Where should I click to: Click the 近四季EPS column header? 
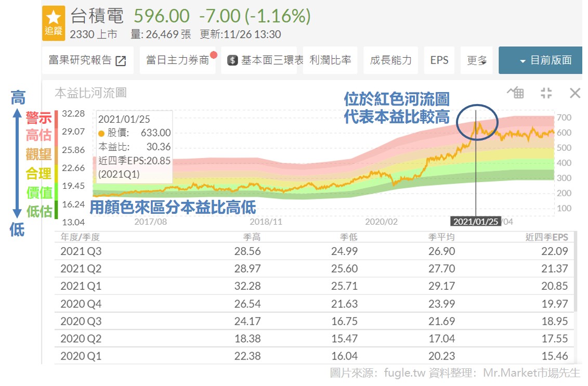coord(546,237)
